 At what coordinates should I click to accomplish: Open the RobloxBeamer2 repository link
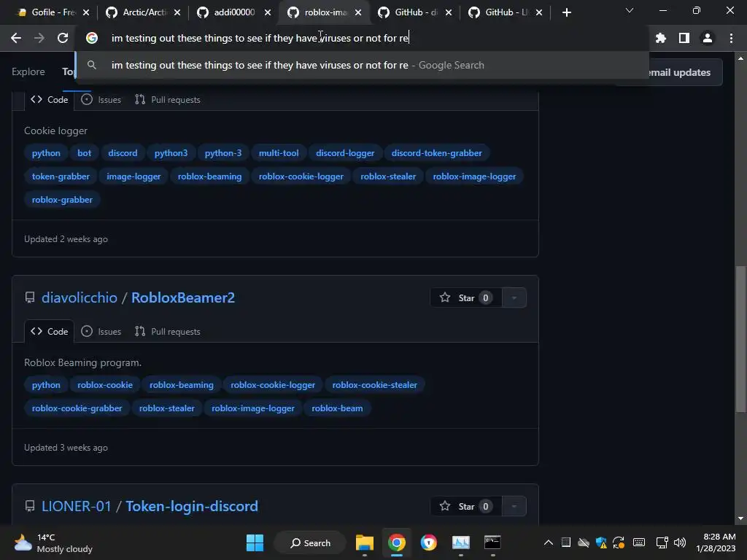click(x=183, y=297)
